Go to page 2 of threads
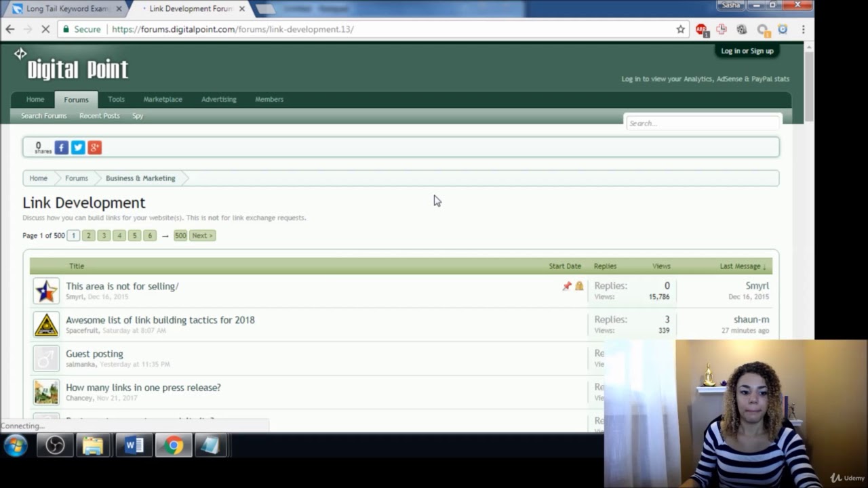This screenshot has height=488, width=868. point(88,235)
